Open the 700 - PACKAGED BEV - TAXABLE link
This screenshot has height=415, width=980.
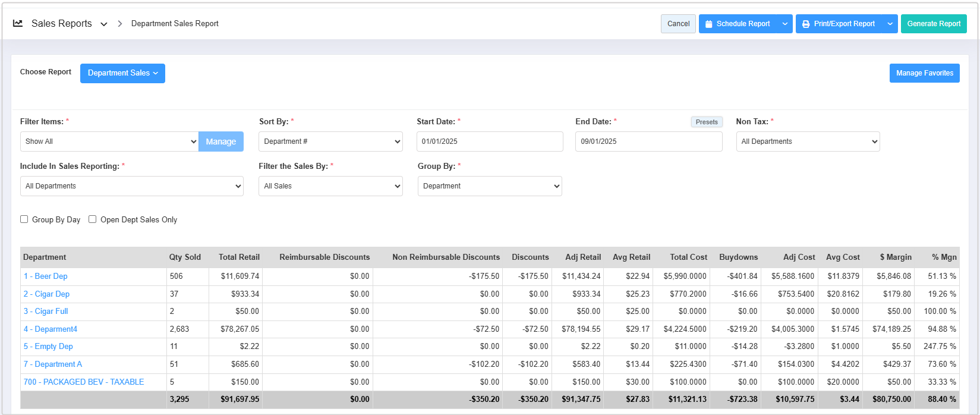pyautogui.click(x=84, y=382)
